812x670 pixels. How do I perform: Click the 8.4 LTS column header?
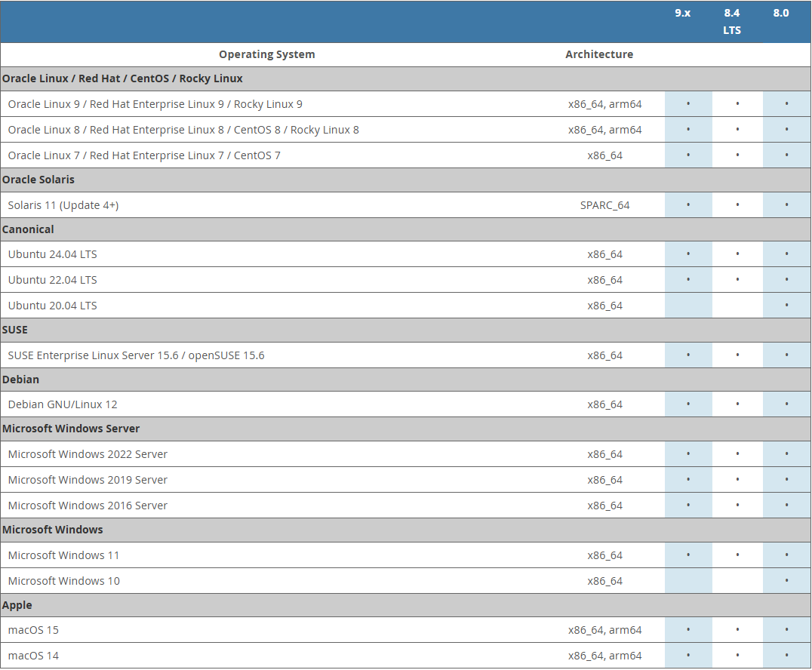coord(732,21)
